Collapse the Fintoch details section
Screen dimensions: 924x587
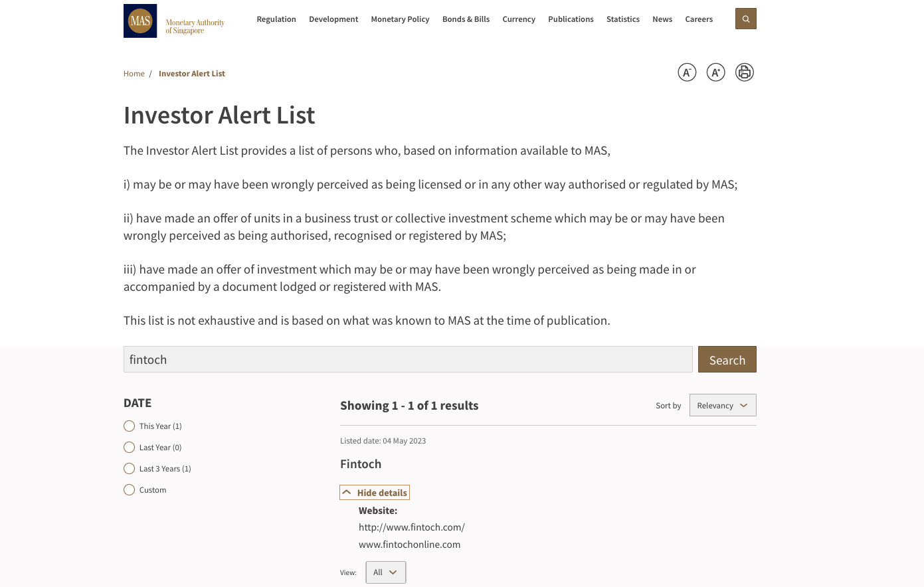coord(374,492)
